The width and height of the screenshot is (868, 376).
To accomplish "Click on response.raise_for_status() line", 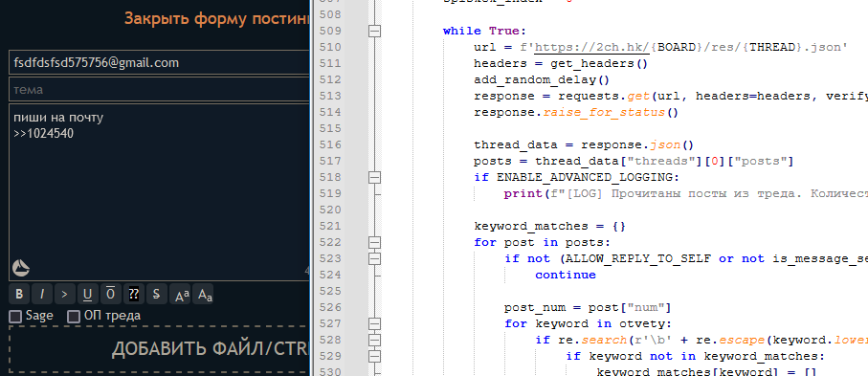I will (576, 112).
